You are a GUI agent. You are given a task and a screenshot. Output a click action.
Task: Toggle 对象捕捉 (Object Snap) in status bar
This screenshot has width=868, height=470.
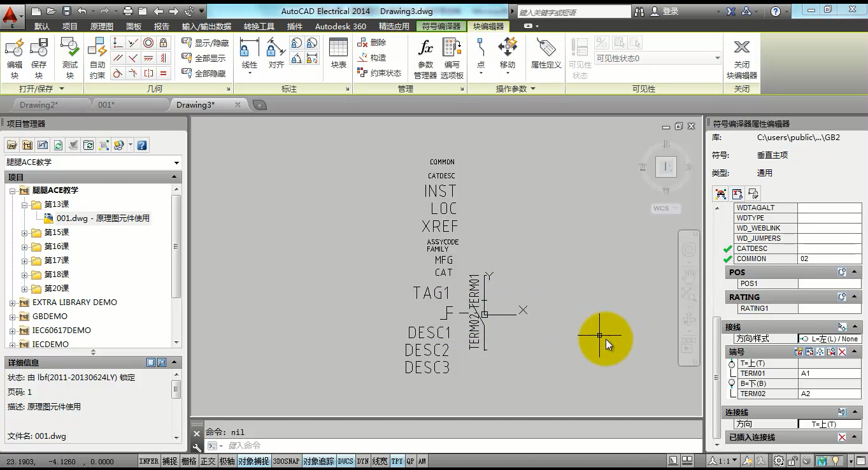[253, 461]
